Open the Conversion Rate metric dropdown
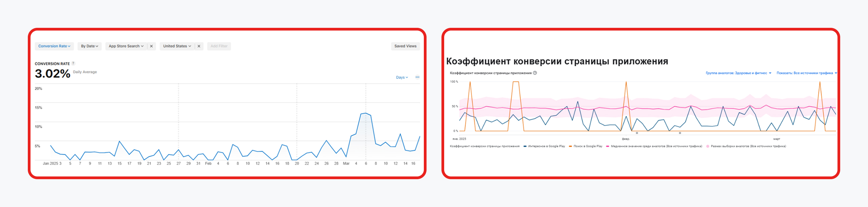This screenshot has height=207, width=868. (54, 46)
